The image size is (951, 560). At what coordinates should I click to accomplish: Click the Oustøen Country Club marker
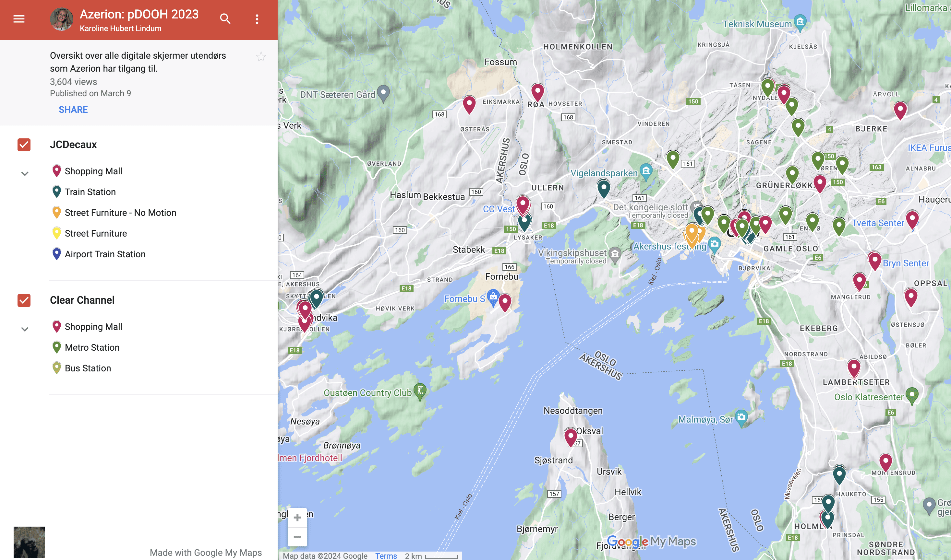point(420,391)
